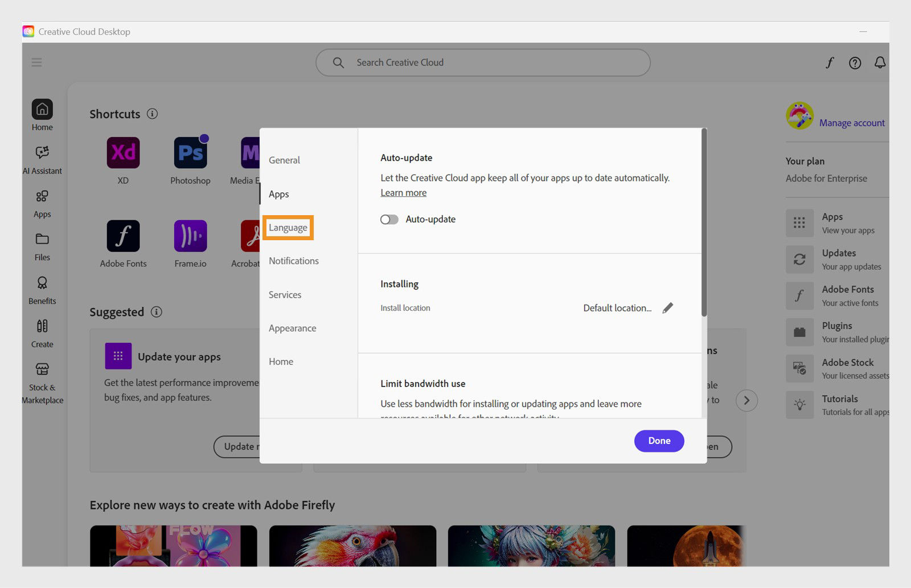This screenshot has width=911, height=588.
Task: Open the flower FLOW Firefly thumbnail
Action: click(174, 546)
